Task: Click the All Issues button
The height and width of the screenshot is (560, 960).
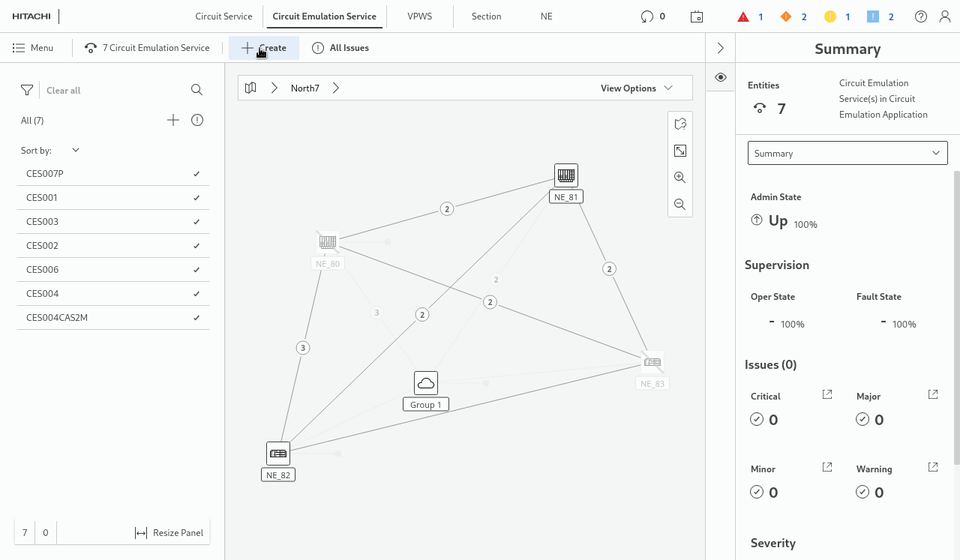Action: [x=340, y=48]
